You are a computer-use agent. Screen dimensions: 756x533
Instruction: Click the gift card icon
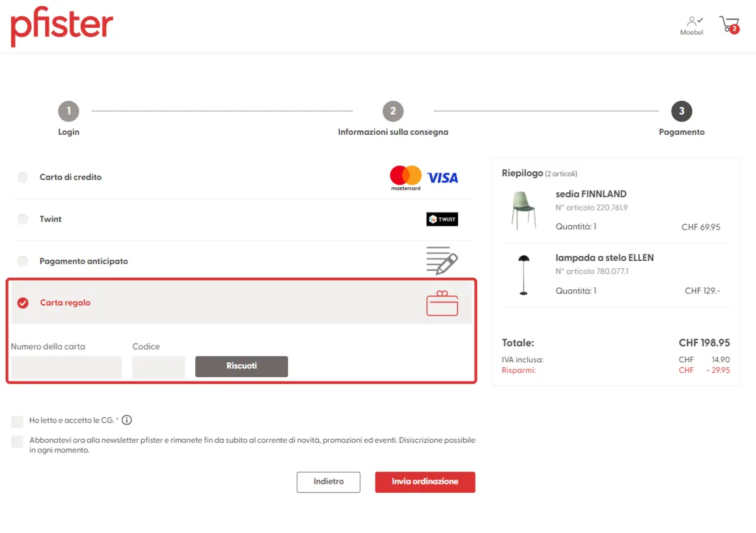442,303
